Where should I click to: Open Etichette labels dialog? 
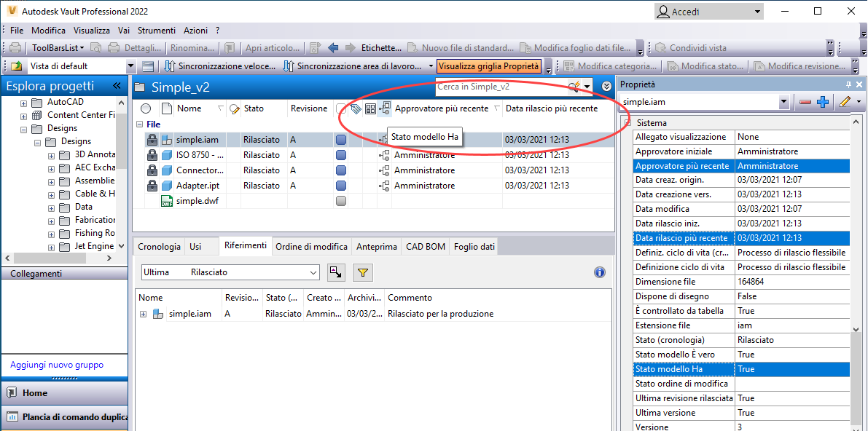point(381,47)
